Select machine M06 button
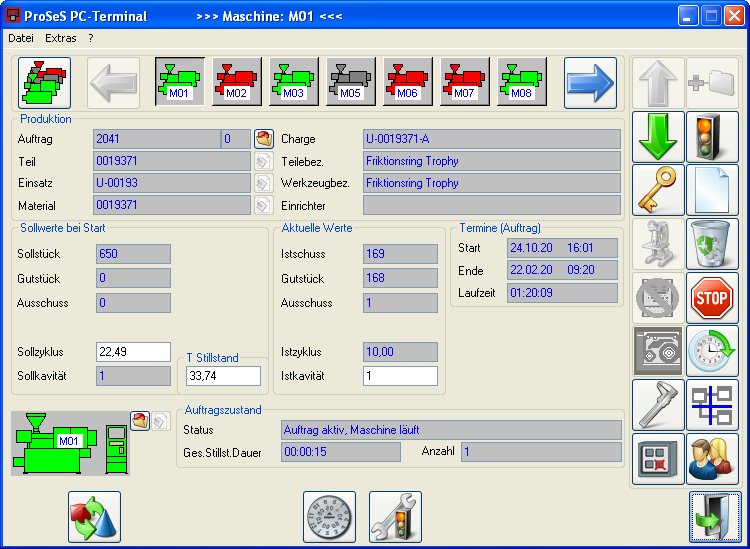 [408, 81]
